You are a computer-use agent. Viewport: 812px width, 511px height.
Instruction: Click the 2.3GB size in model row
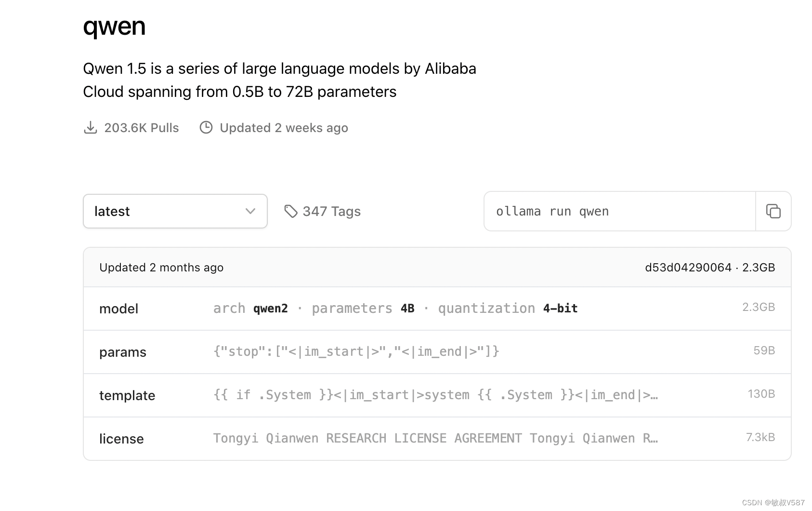pyautogui.click(x=759, y=307)
